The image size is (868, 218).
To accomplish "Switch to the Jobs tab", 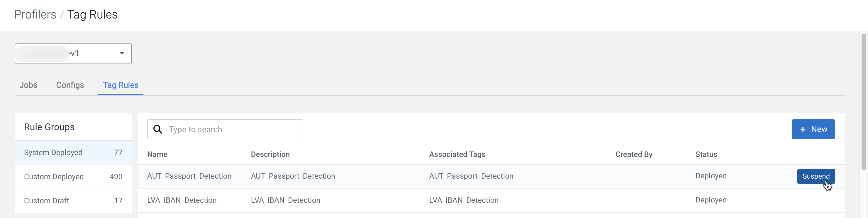I will tap(28, 85).
